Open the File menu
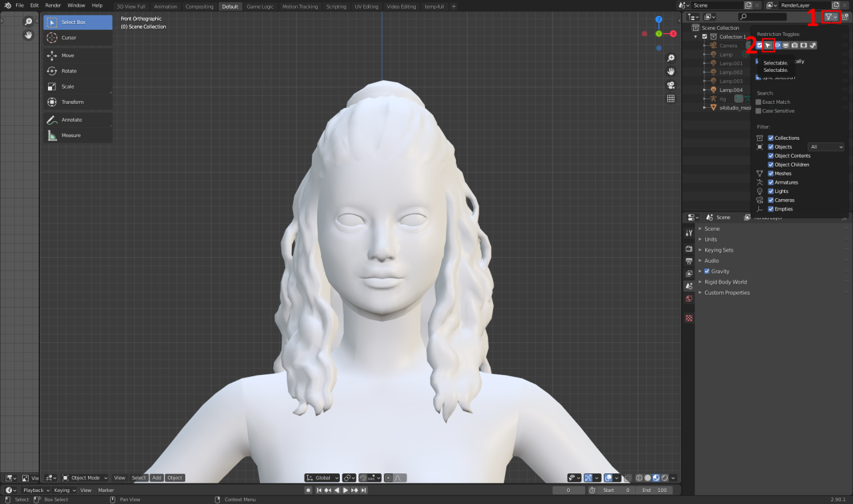Screen dimensions: 853x504 pos(19,5)
